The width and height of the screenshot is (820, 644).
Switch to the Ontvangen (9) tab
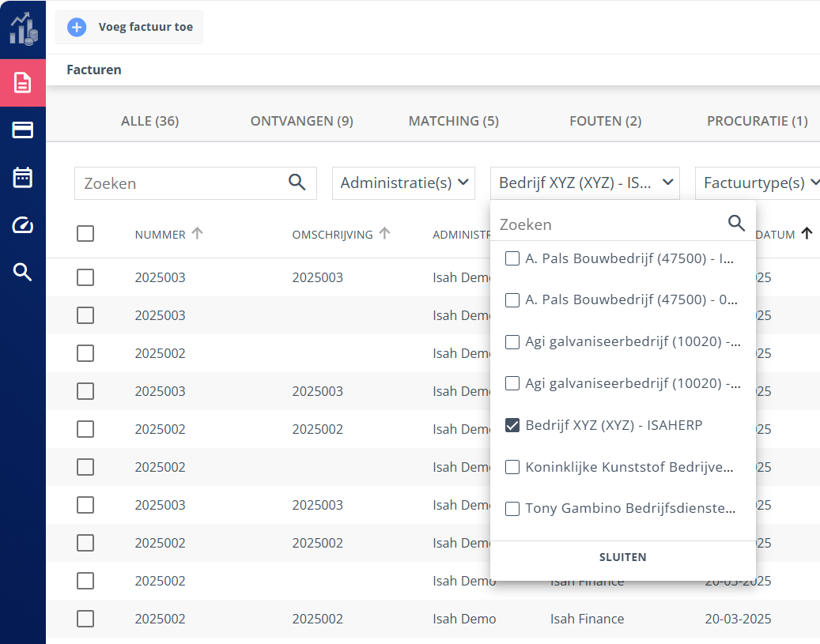(x=301, y=121)
